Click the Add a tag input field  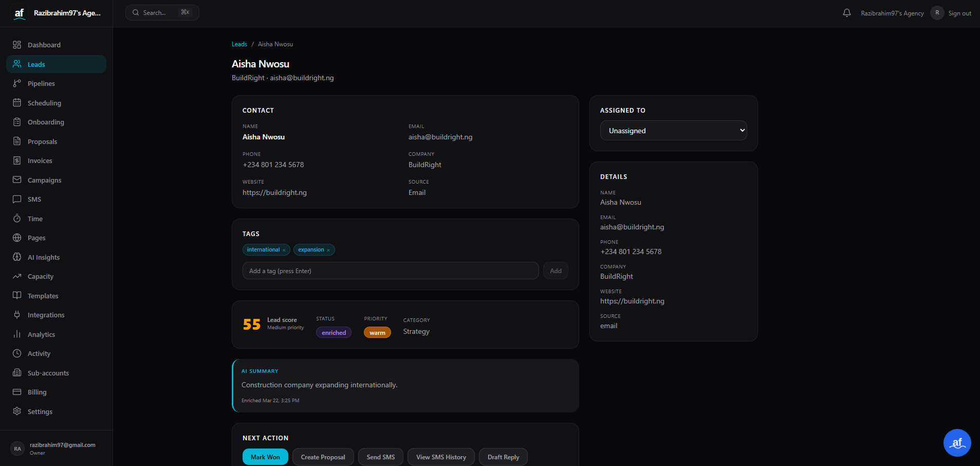[x=391, y=271]
